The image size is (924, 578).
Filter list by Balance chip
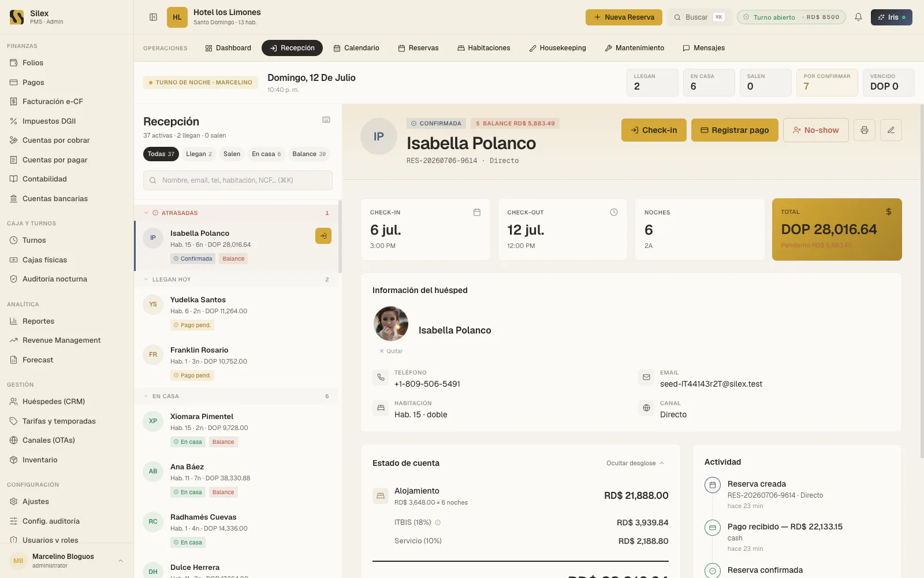309,154
